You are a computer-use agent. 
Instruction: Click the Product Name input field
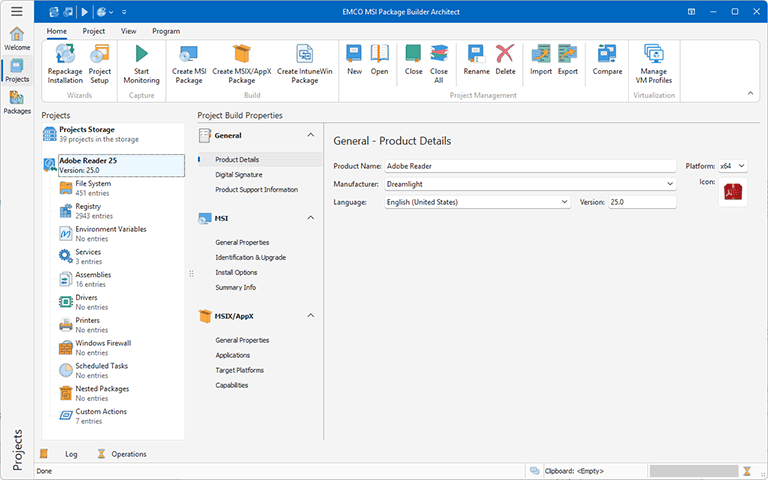click(x=530, y=166)
